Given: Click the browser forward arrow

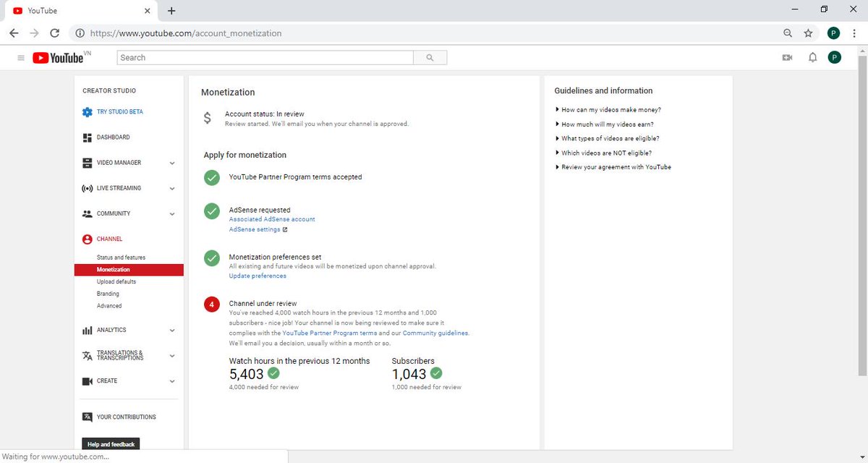Looking at the screenshot, I should 34,33.
